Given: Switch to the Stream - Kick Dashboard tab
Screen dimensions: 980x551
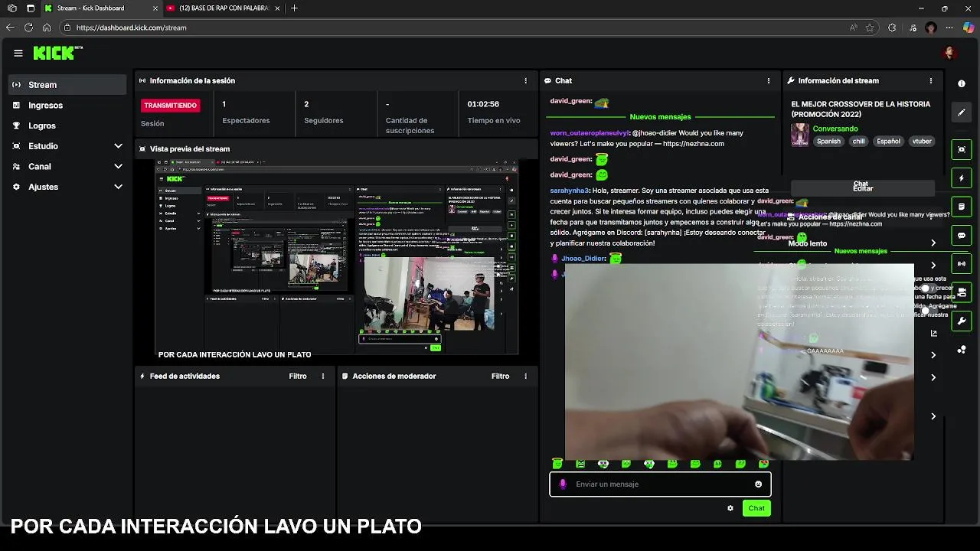Looking at the screenshot, I should point(100,8).
